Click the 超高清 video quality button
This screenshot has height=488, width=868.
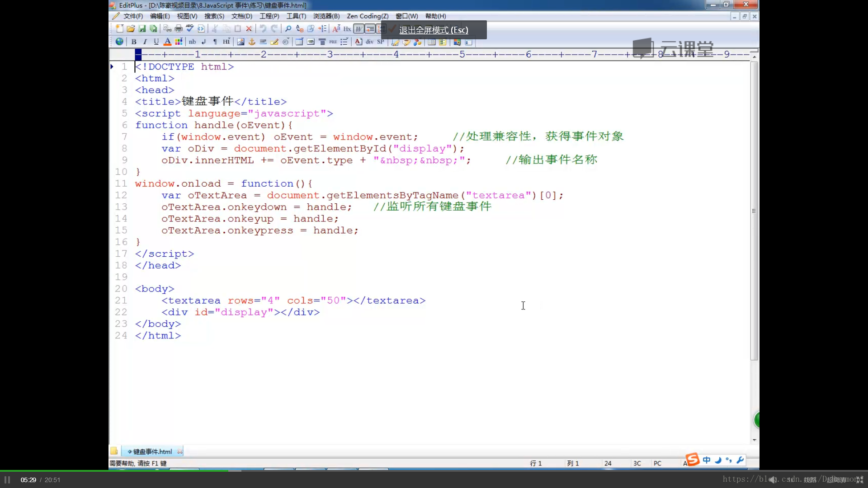(x=836, y=480)
